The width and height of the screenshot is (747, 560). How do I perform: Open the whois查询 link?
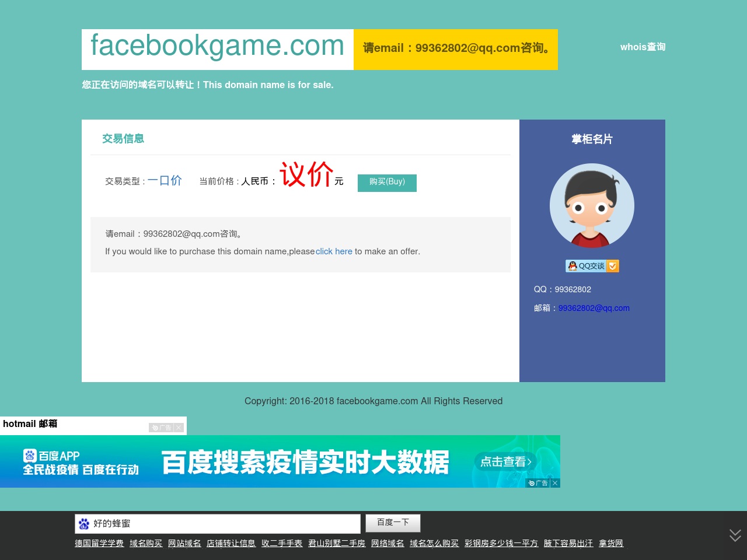[x=643, y=47]
